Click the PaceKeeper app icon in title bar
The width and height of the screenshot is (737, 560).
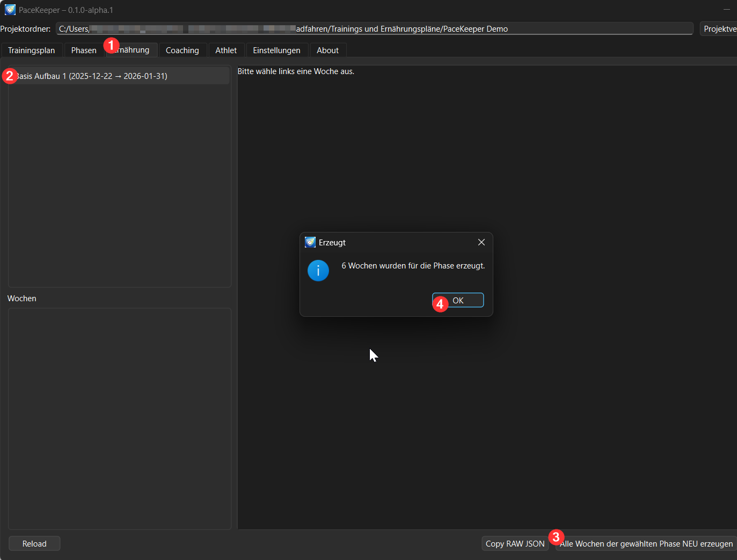coord(10,10)
